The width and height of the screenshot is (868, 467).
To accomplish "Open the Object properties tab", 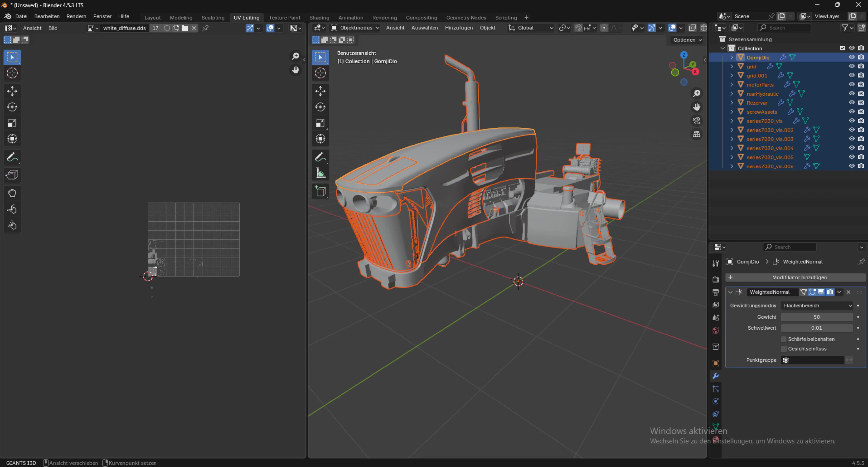I will (x=715, y=363).
